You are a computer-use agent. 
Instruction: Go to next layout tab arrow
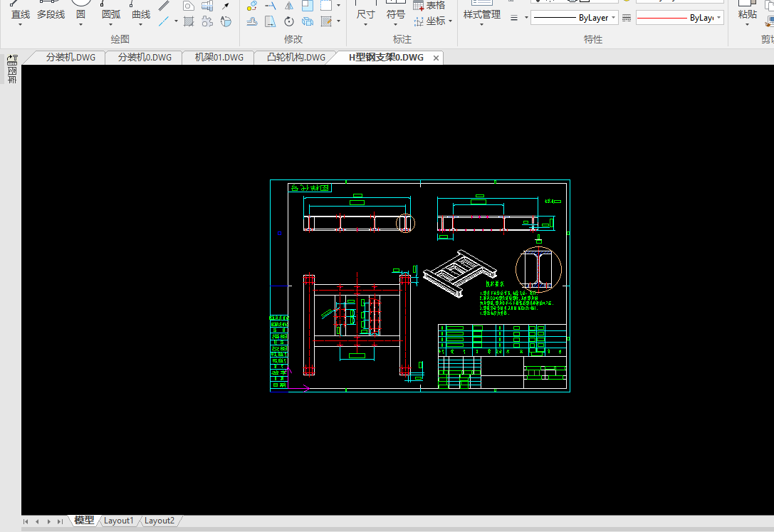click(x=48, y=521)
